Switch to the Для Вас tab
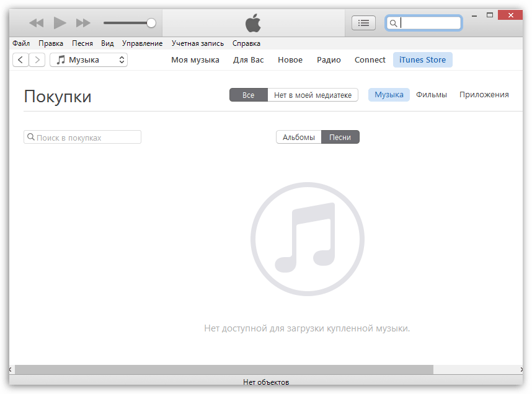532x394 pixels. pos(249,60)
